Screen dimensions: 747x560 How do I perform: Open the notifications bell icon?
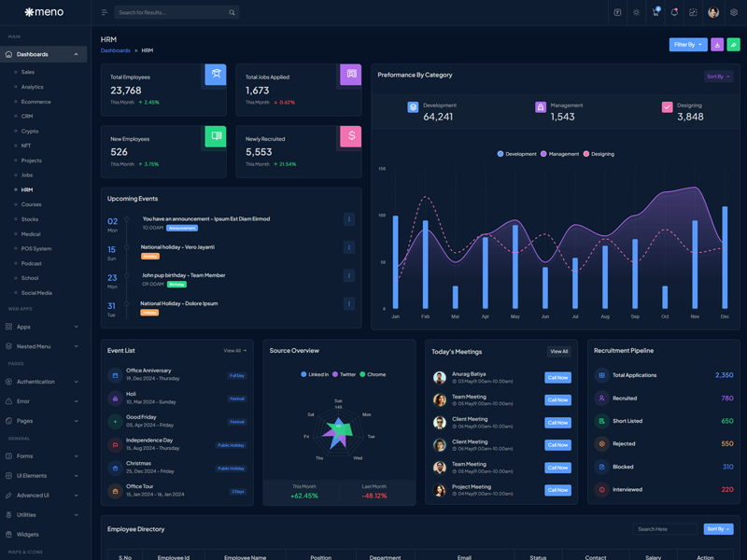coord(674,13)
